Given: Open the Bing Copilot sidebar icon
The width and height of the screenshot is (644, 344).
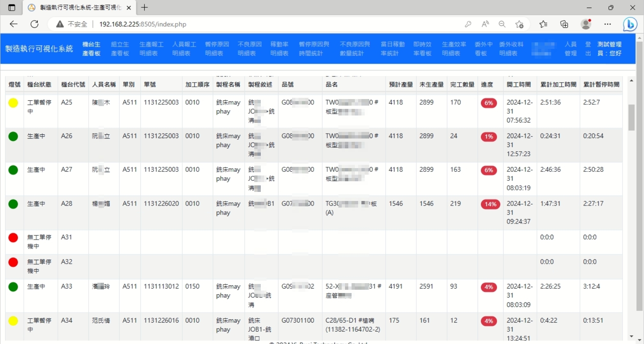Looking at the screenshot, I should click(x=630, y=24).
